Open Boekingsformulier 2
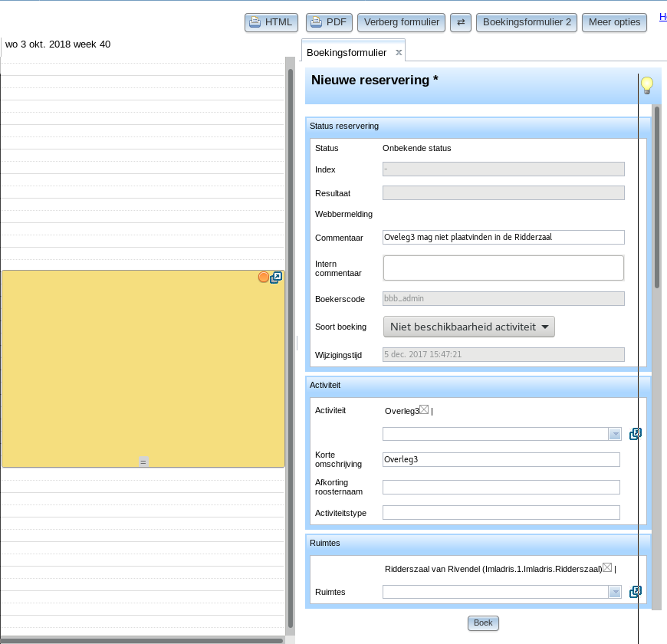This screenshot has height=644, width=667. pos(527,22)
